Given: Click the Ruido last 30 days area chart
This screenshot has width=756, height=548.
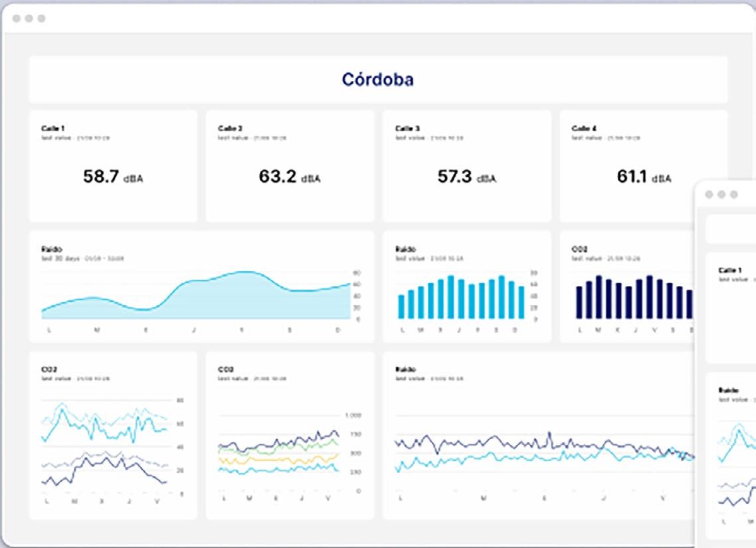Looking at the screenshot, I should coord(201,287).
